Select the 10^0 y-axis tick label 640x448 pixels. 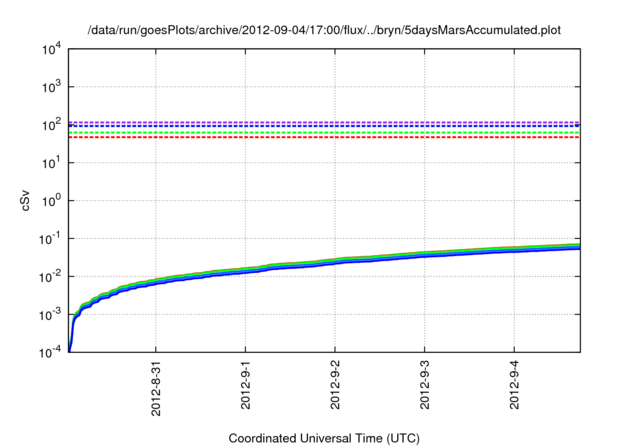click(53, 201)
